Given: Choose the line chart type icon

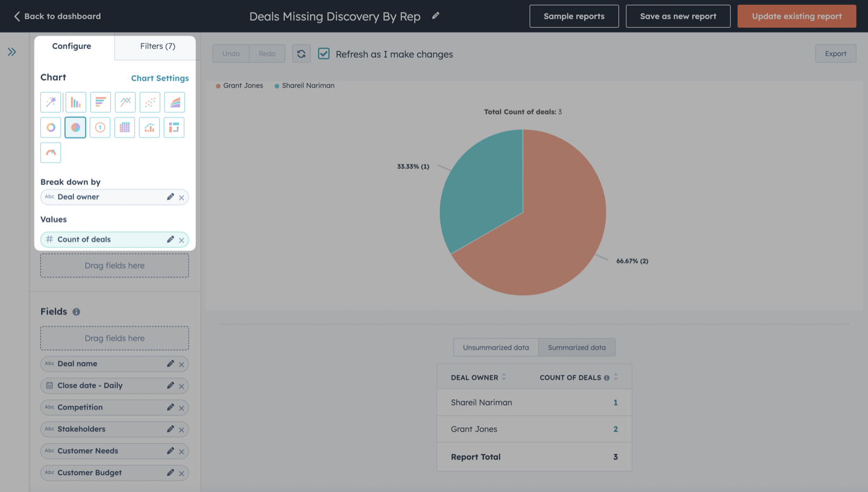Looking at the screenshot, I should [x=125, y=102].
